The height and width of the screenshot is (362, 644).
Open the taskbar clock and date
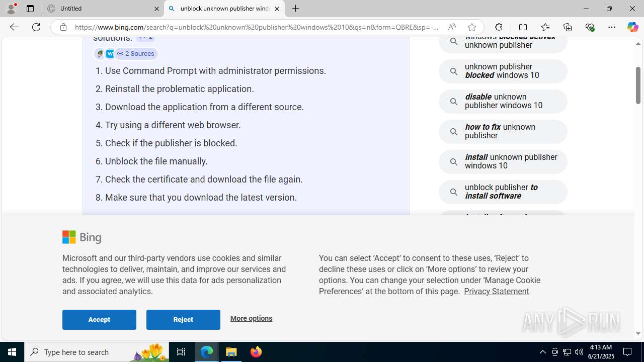[x=600, y=352]
